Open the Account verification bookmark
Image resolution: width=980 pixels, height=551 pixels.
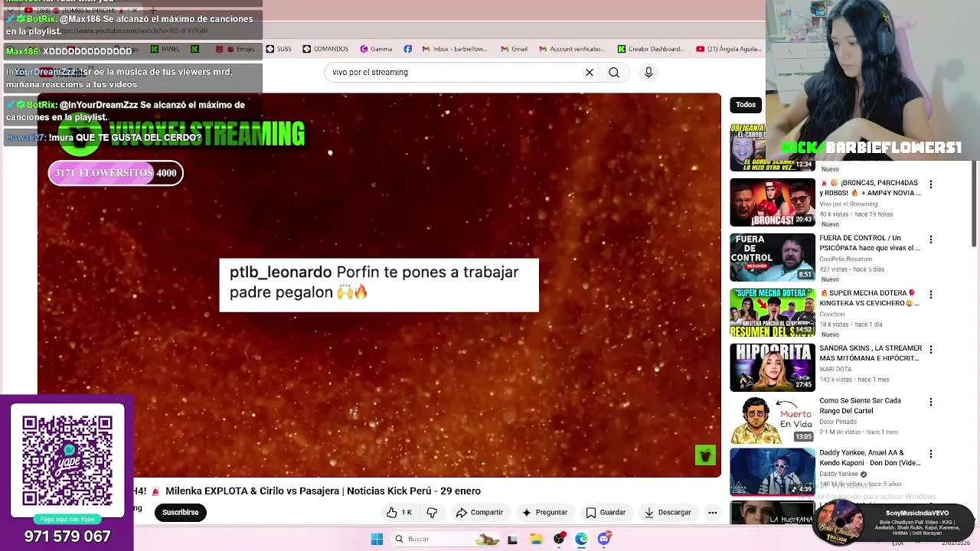pyautogui.click(x=571, y=49)
